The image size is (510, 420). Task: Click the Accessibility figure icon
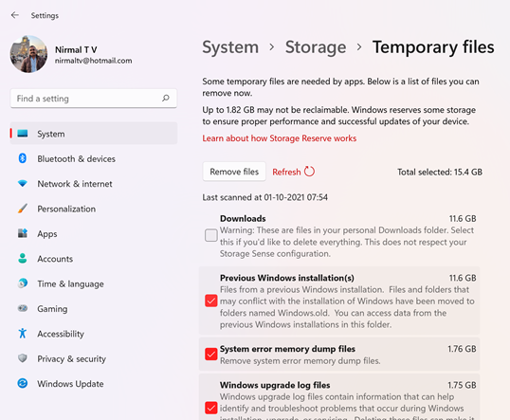tap(23, 333)
